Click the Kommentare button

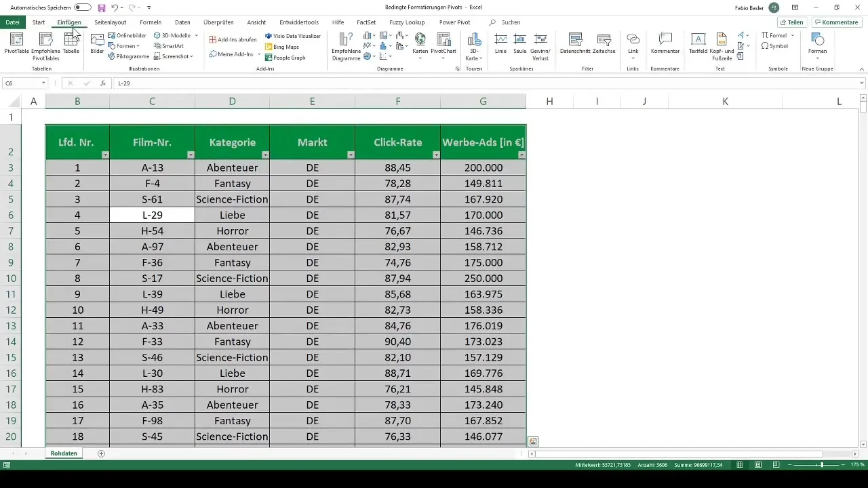837,22
